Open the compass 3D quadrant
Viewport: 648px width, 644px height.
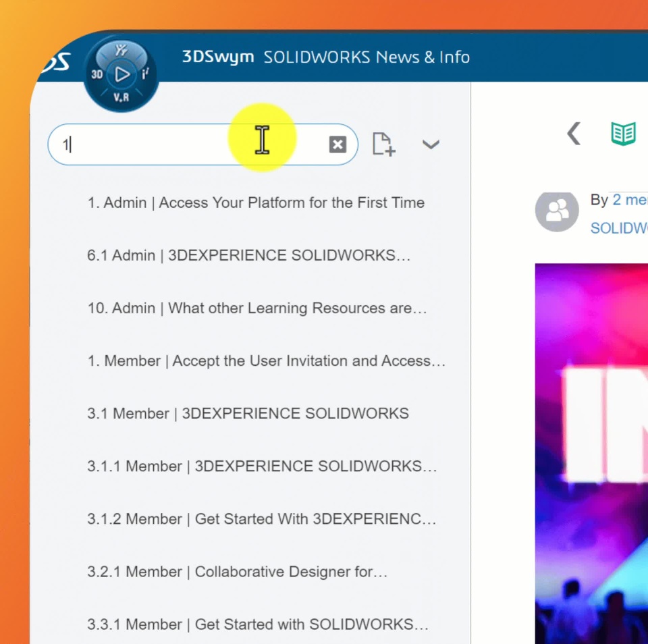click(97, 74)
